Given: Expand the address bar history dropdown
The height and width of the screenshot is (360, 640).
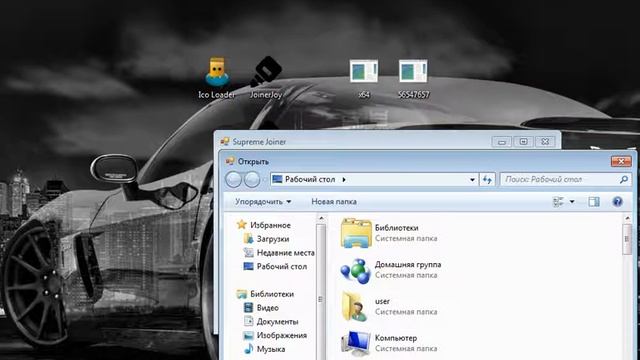Looking at the screenshot, I should pyautogui.click(x=472, y=179).
